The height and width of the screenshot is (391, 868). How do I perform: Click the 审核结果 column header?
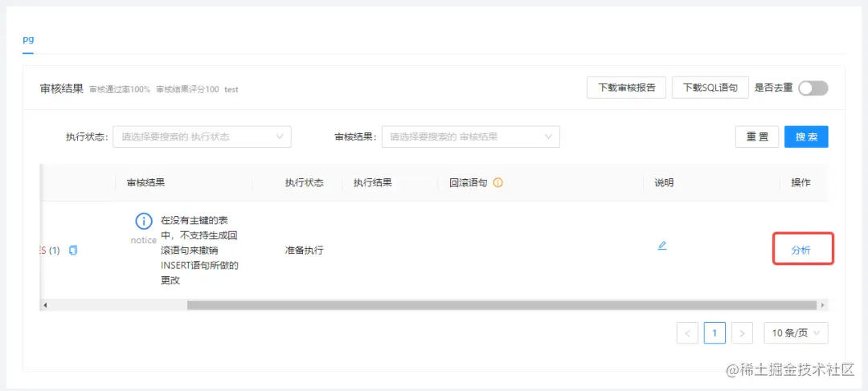(145, 183)
